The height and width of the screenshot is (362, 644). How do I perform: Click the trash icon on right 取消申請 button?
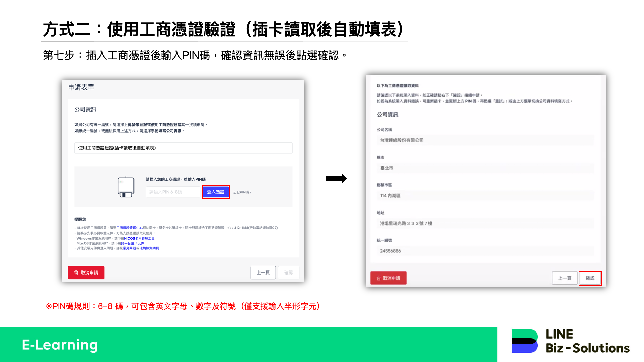[378, 278]
